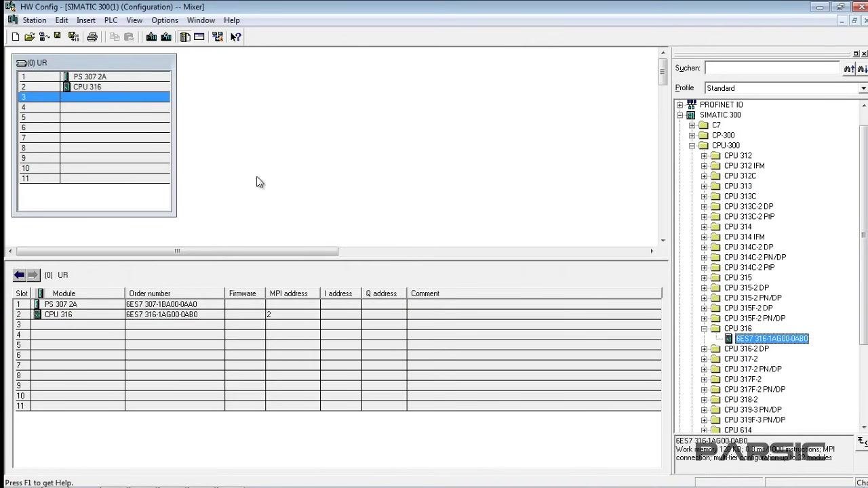Open the View menu
This screenshot has height=488, width=868.
[x=134, y=20]
